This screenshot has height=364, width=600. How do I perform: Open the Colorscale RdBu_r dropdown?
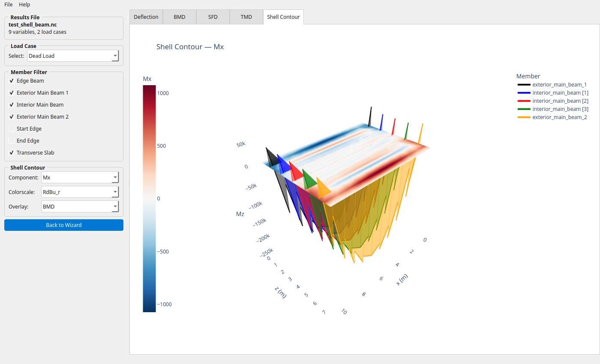pos(80,192)
